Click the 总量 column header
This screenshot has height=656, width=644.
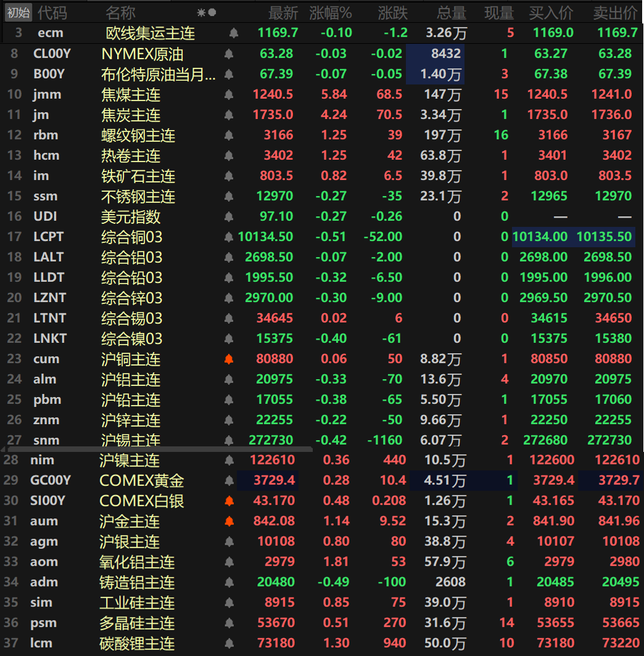click(x=452, y=12)
